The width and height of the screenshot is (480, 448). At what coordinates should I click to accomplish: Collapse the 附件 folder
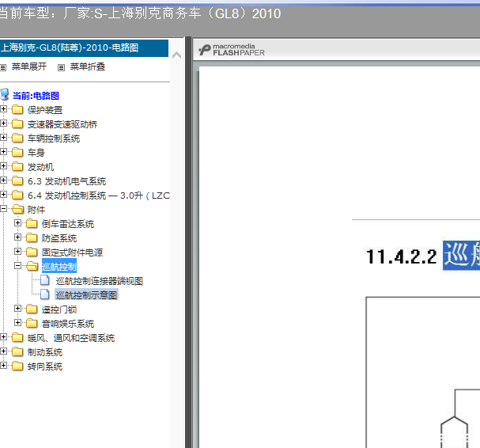(3, 209)
